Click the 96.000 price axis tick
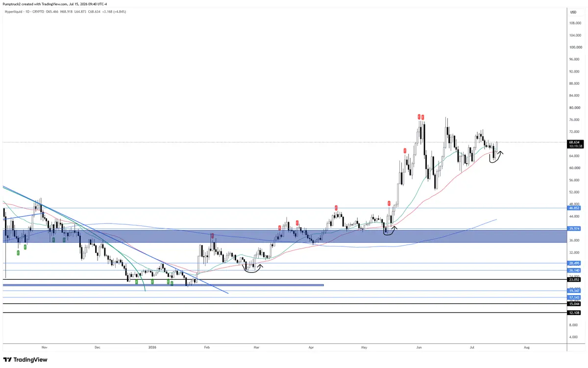The height and width of the screenshot is (368, 588). click(575, 59)
